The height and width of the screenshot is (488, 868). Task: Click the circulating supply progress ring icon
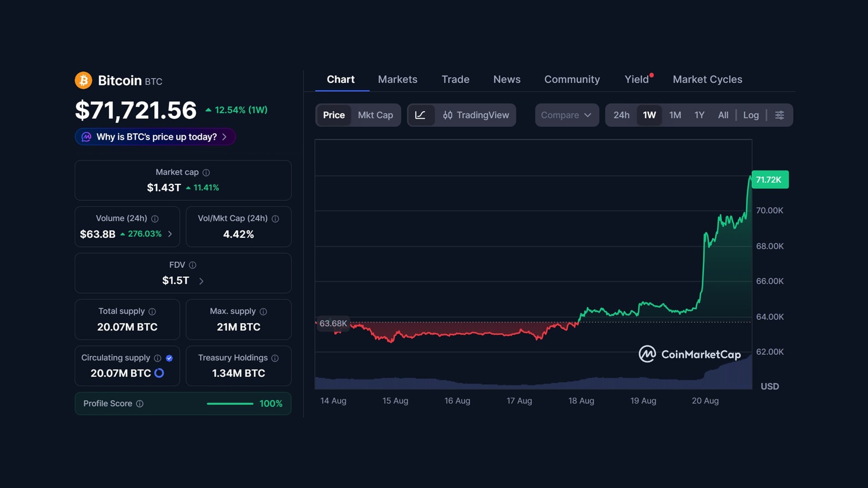(159, 373)
